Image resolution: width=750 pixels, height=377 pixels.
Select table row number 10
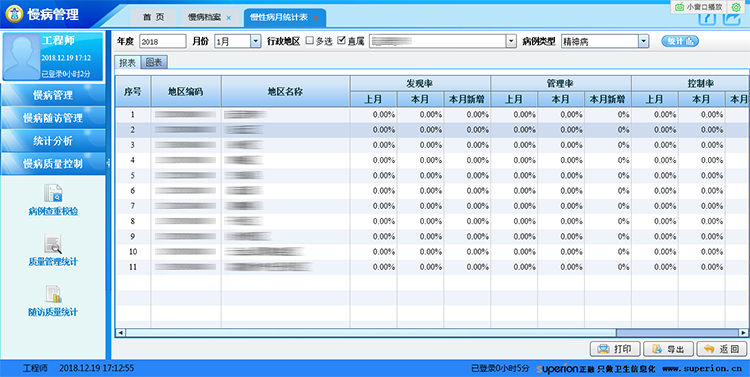click(x=432, y=252)
